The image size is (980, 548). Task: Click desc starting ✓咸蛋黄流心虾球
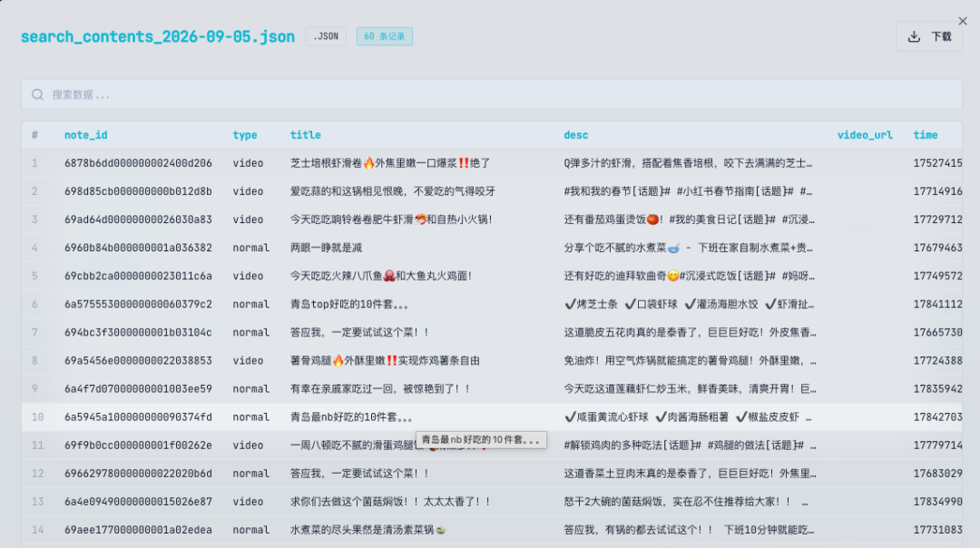688,416
